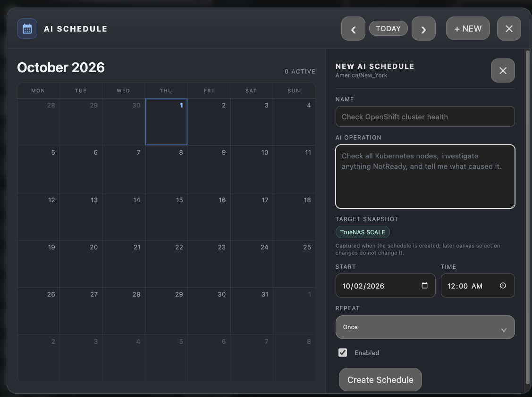Image resolution: width=532 pixels, height=397 pixels.
Task: Click the 0 ACTIVE count text
Action: click(300, 72)
